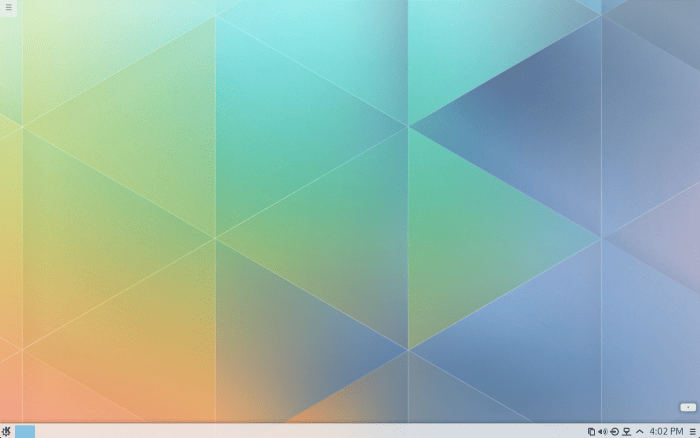Open the KDE application launcher
700x438 pixels.
(7, 431)
